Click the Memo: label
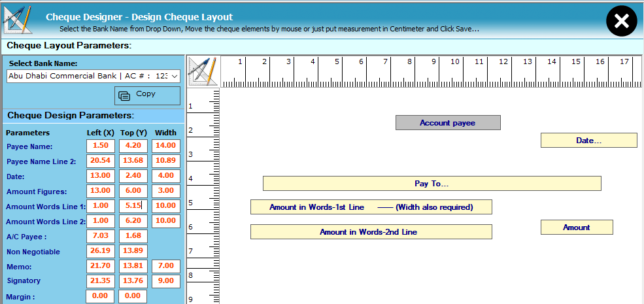The width and height of the screenshot is (644, 304). 20,267
